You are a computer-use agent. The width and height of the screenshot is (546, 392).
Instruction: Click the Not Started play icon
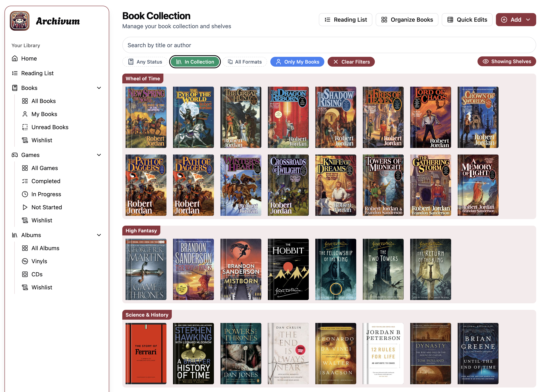click(25, 207)
